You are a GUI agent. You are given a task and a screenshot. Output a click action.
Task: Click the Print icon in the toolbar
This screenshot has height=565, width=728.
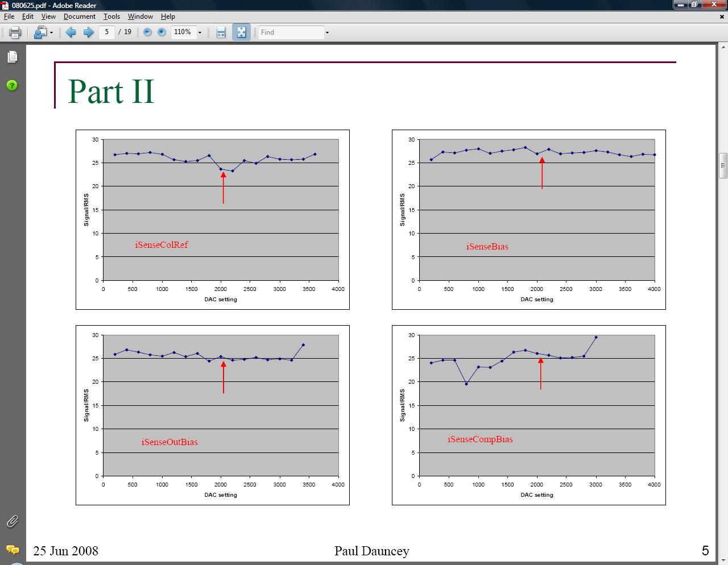[x=15, y=32]
